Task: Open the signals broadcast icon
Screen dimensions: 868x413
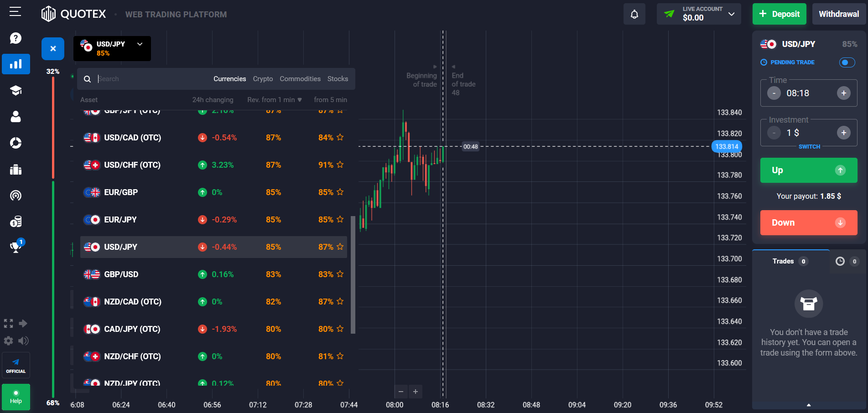Action: click(16, 196)
